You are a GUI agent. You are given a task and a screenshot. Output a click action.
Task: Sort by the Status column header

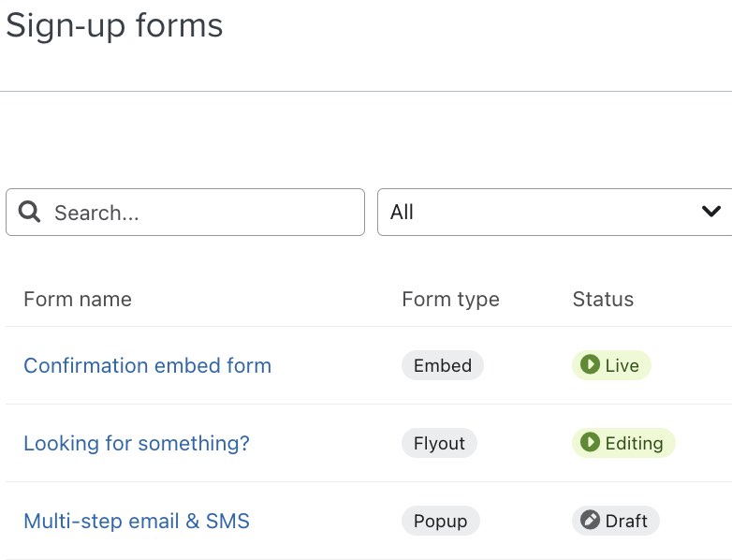(603, 299)
